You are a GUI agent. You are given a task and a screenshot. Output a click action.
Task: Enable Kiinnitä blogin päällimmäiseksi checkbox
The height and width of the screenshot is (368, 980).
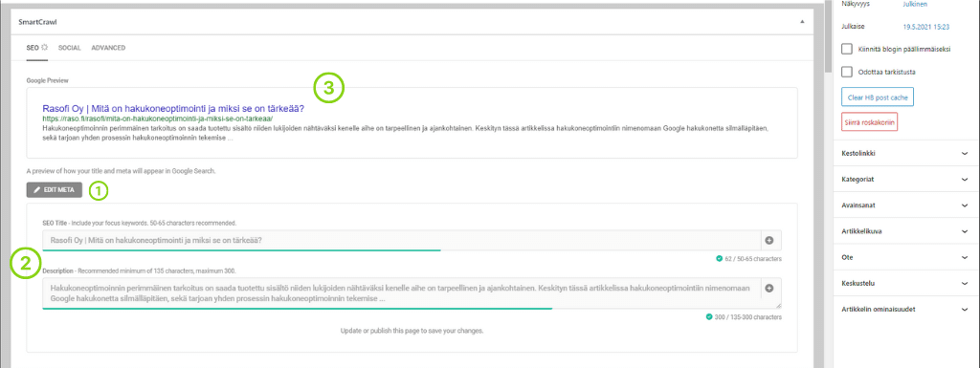847,49
